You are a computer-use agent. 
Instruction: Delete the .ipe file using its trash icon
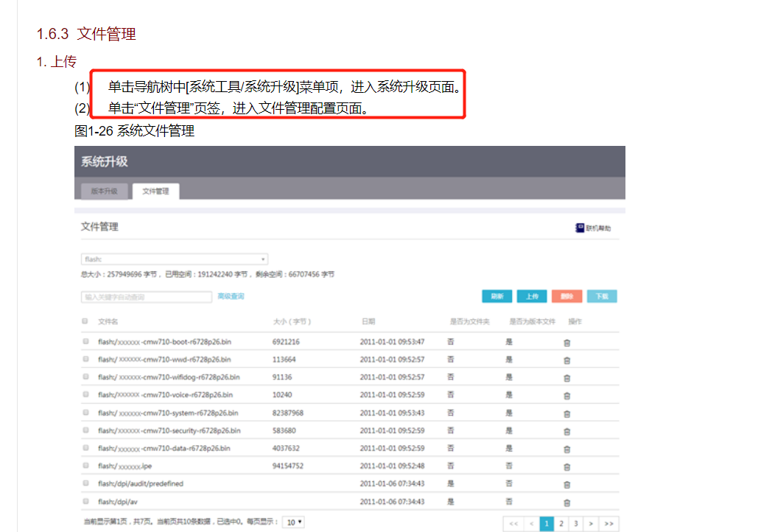point(567,467)
